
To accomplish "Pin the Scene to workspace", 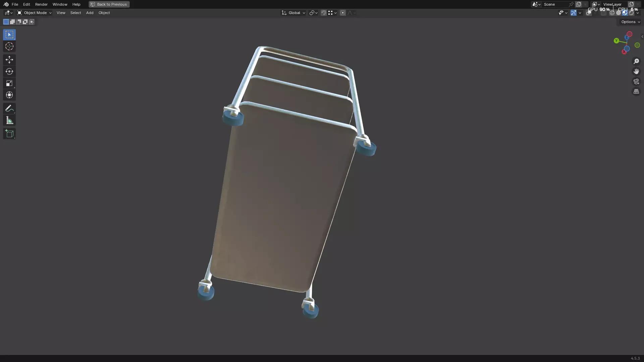I will click(x=571, y=4).
